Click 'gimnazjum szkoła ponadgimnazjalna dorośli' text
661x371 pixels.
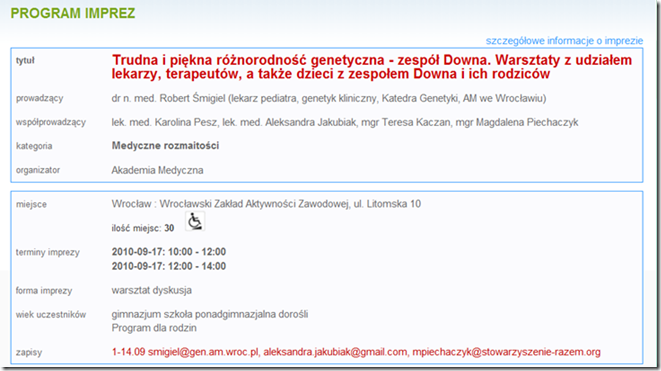point(210,315)
